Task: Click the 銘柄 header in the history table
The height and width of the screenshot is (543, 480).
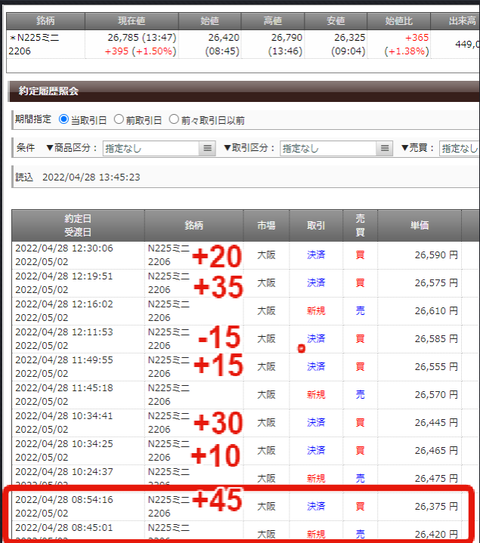Action: [x=194, y=225]
